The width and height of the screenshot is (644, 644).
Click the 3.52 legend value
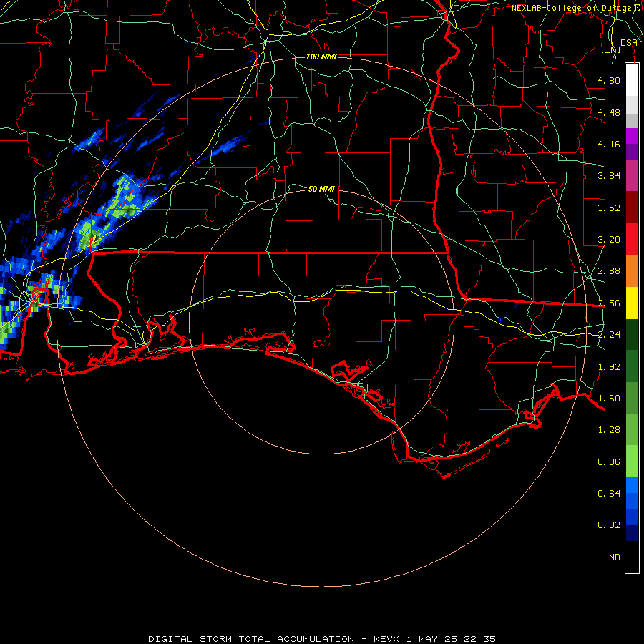coord(609,208)
